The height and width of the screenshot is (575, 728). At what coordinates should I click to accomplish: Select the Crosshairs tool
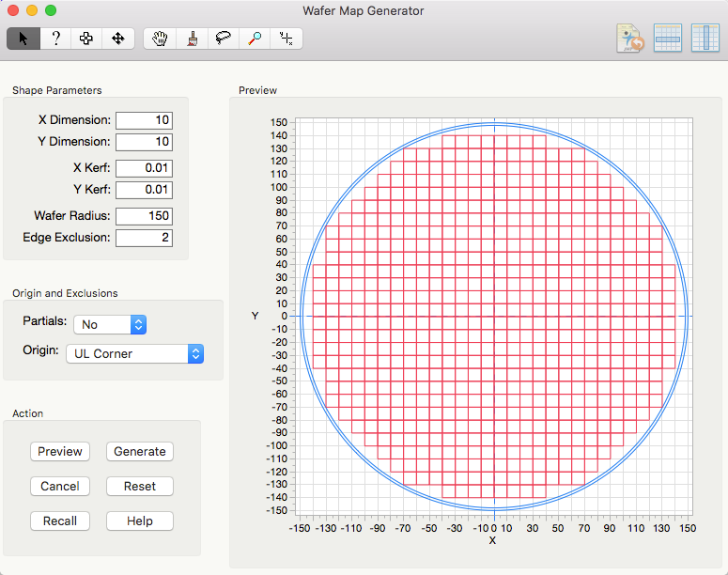[287, 39]
